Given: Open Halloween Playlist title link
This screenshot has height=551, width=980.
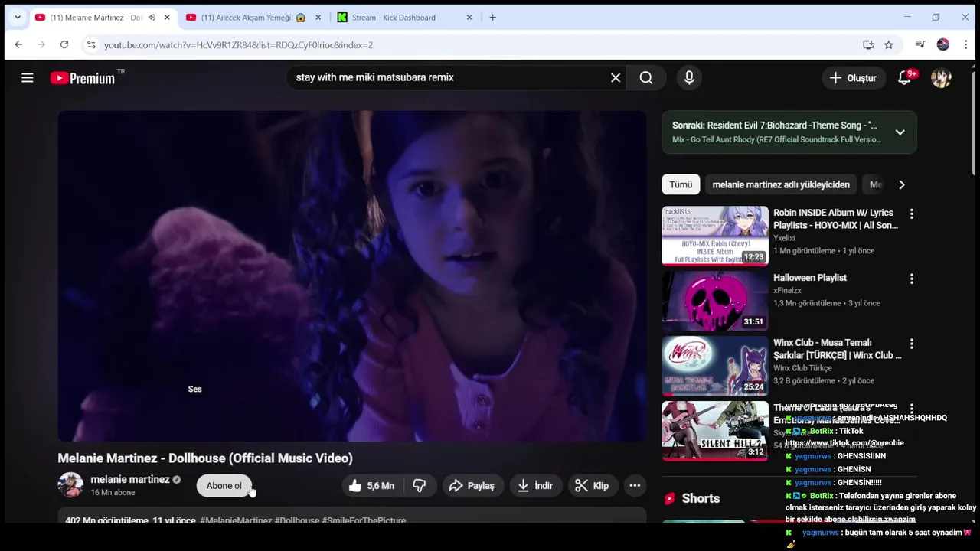Looking at the screenshot, I should [810, 278].
